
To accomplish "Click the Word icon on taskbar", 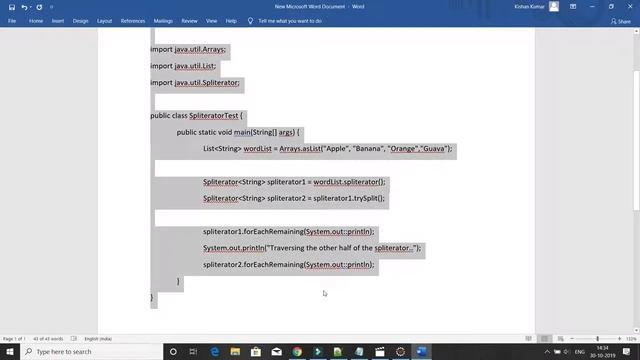I will pos(422,351).
